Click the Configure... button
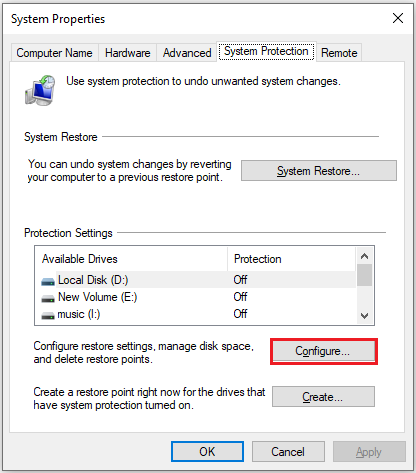Image resolution: width=416 pixels, height=473 pixels. [x=323, y=351]
